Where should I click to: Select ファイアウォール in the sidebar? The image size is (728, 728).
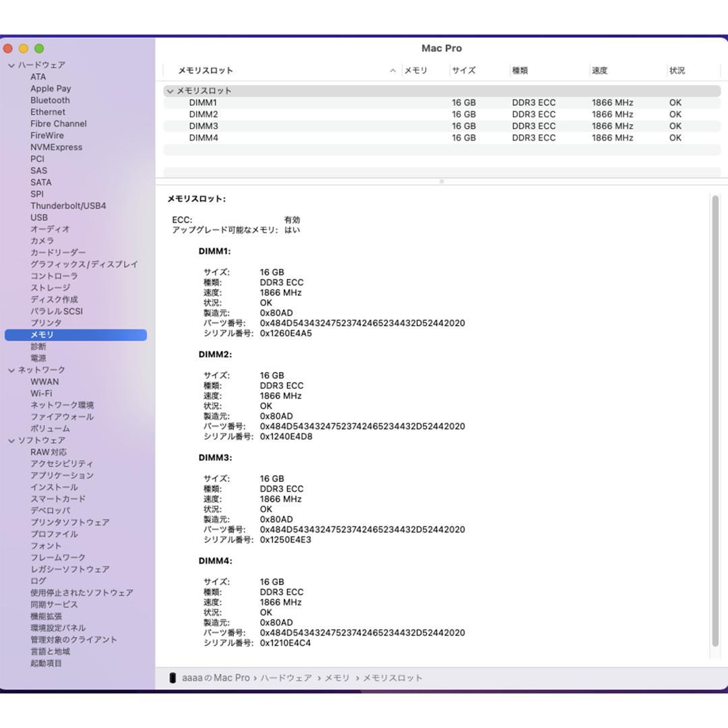tap(62, 417)
